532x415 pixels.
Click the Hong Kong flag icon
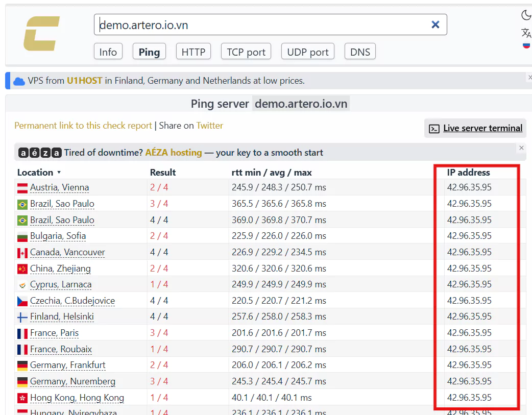pyautogui.click(x=22, y=398)
